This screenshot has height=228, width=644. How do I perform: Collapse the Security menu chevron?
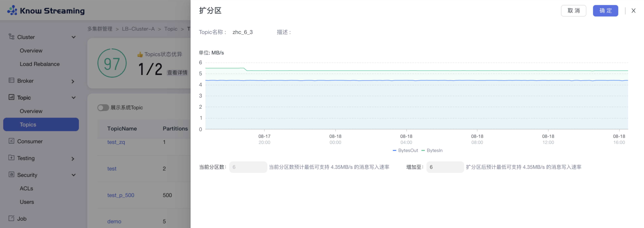(x=74, y=175)
